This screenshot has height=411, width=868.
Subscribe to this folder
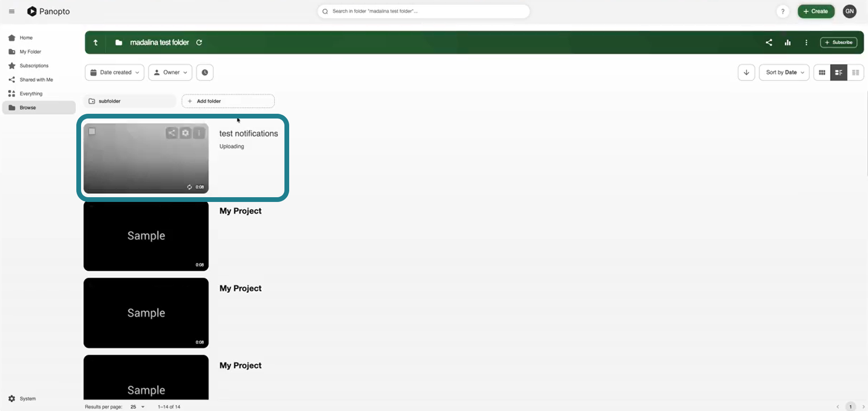(839, 43)
